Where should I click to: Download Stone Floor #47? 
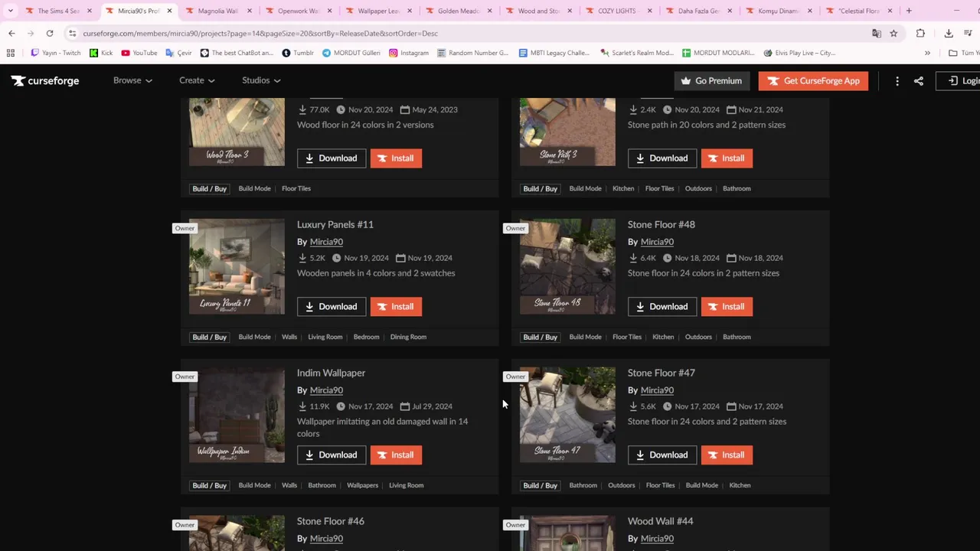coord(662,455)
